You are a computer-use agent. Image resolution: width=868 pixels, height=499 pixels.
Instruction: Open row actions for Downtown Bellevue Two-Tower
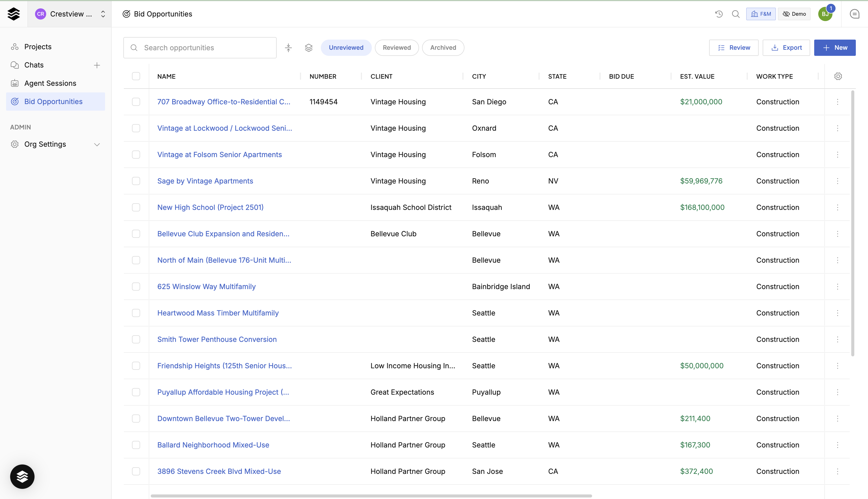click(x=838, y=419)
